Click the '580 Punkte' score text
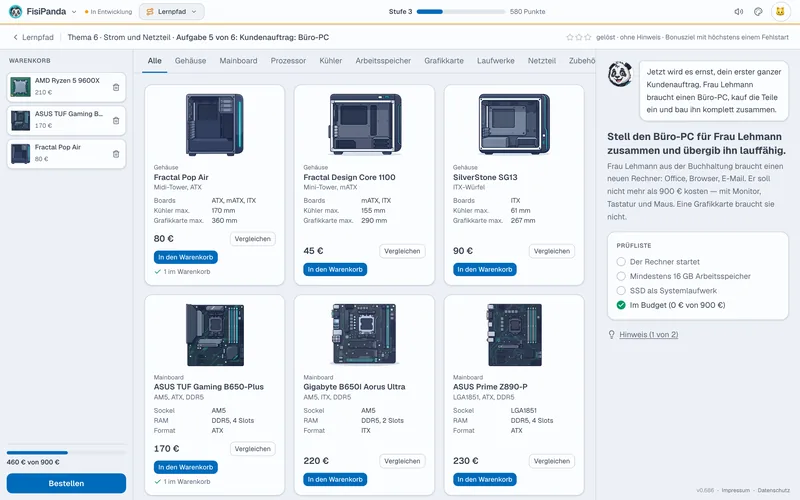Image resolution: width=800 pixels, height=500 pixels. pyautogui.click(x=528, y=11)
